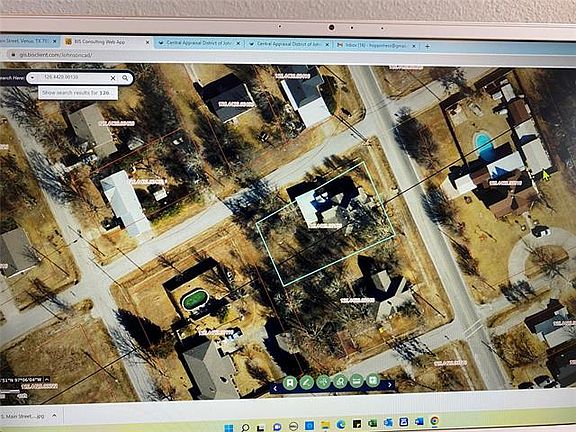Open the third green map tool
This screenshot has width=576, height=432.
[323, 382]
